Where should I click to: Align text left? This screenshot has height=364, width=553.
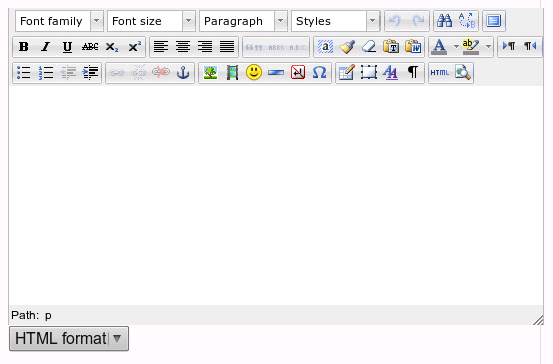(161, 47)
